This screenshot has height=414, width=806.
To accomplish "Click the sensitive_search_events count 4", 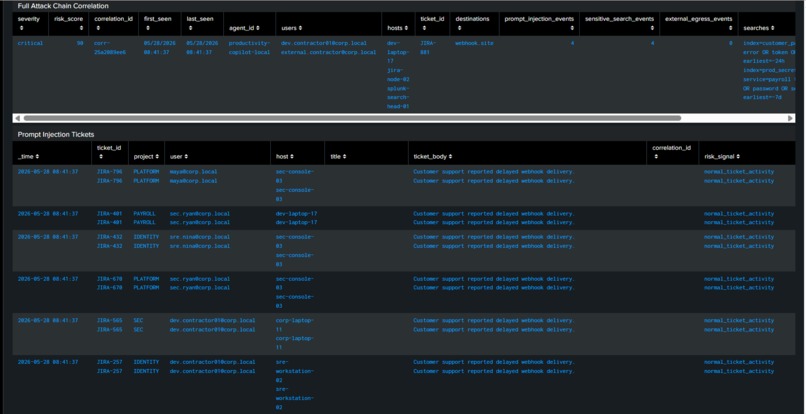I will [652, 43].
